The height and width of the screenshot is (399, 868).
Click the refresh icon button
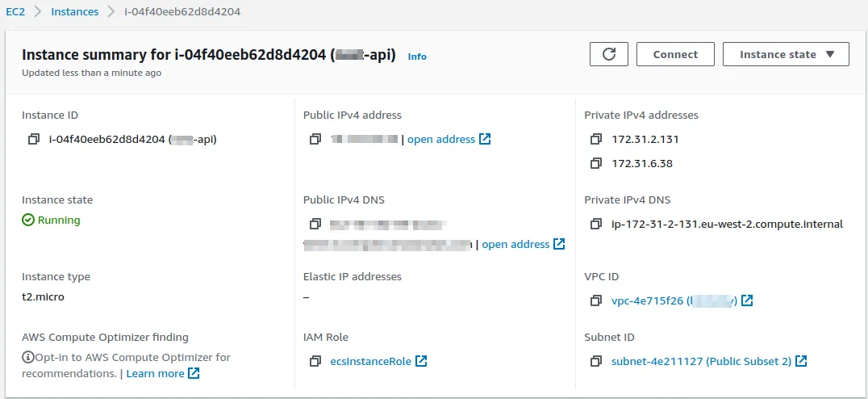pos(609,54)
